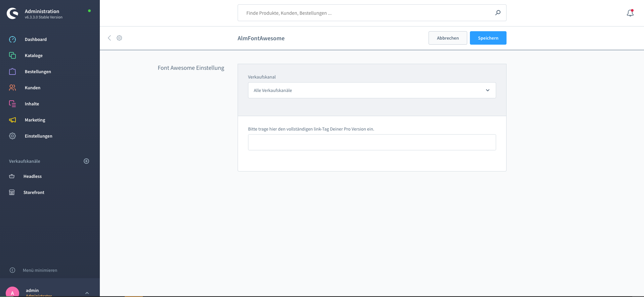
Task: Open the Dashboard gauge icon
Action: pyautogui.click(x=12, y=39)
